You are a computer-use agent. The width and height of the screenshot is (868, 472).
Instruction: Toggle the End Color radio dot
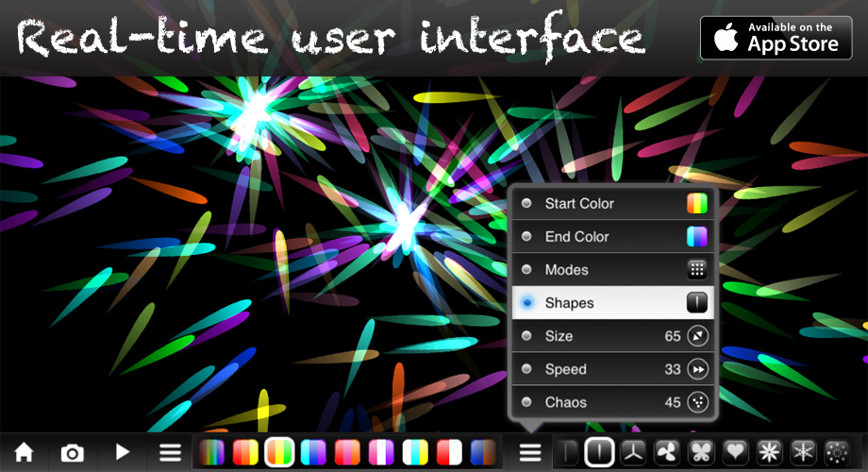pyautogui.click(x=526, y=237)
